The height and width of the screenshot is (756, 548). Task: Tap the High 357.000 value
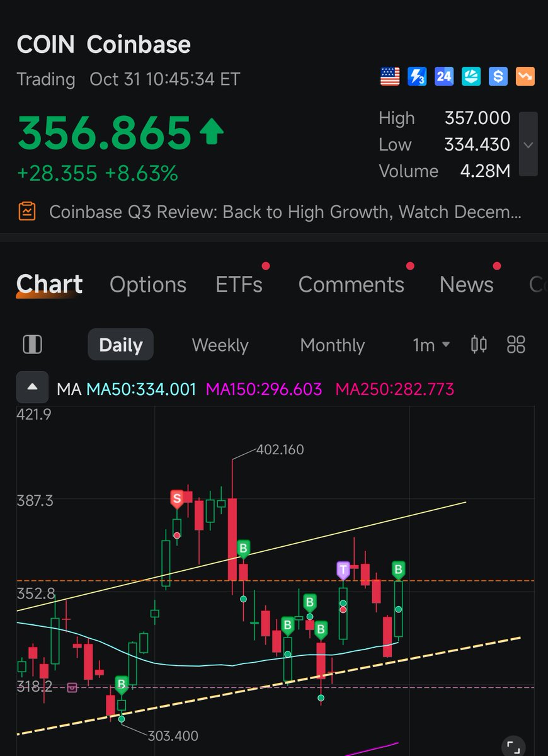[477, 118]
